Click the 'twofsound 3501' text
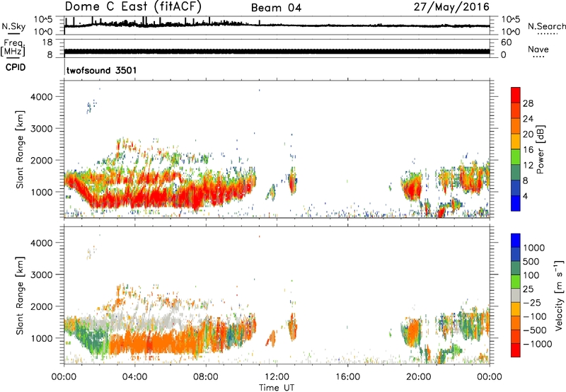This screenshot has width=566, height=392. pyautogui.click(x=102, y=70)
